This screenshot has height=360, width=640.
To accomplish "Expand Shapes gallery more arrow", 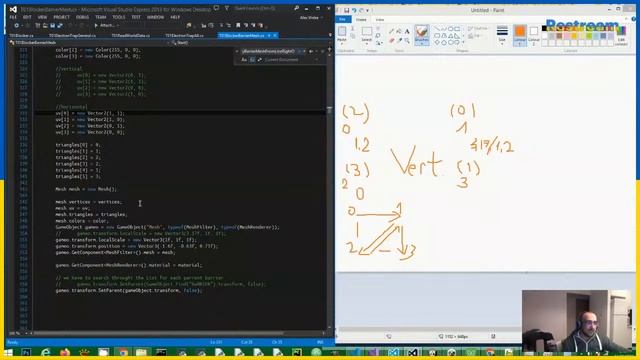I will [463, 42].
